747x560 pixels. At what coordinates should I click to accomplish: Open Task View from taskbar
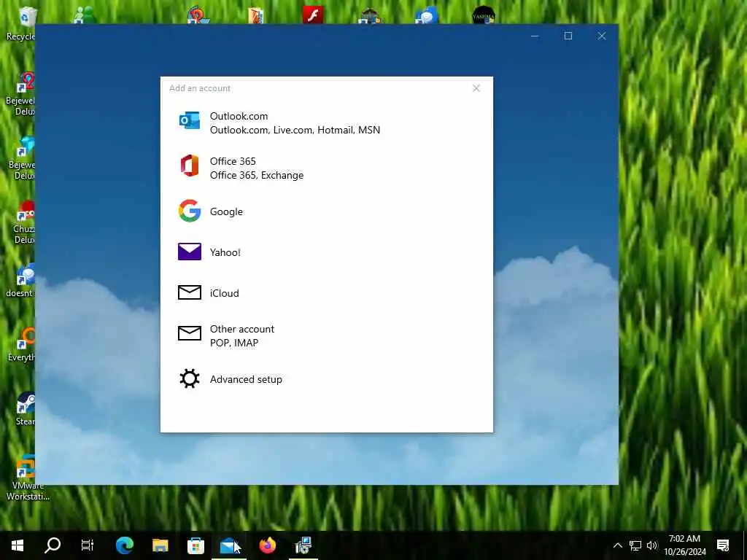(x=88, y=545)
